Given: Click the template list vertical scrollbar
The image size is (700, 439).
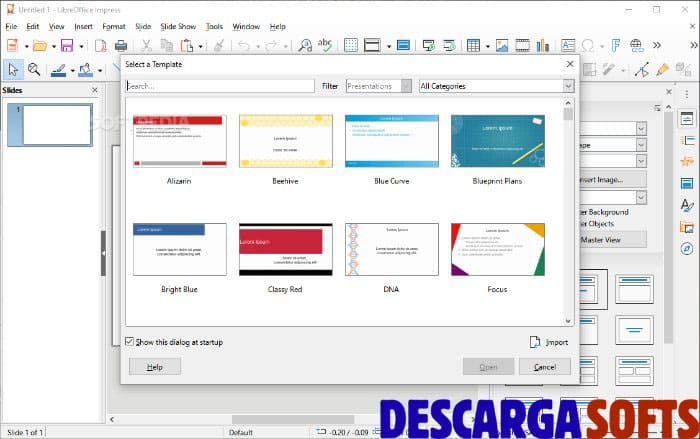Looking at the screenshot, I should (x=568, y=212).
